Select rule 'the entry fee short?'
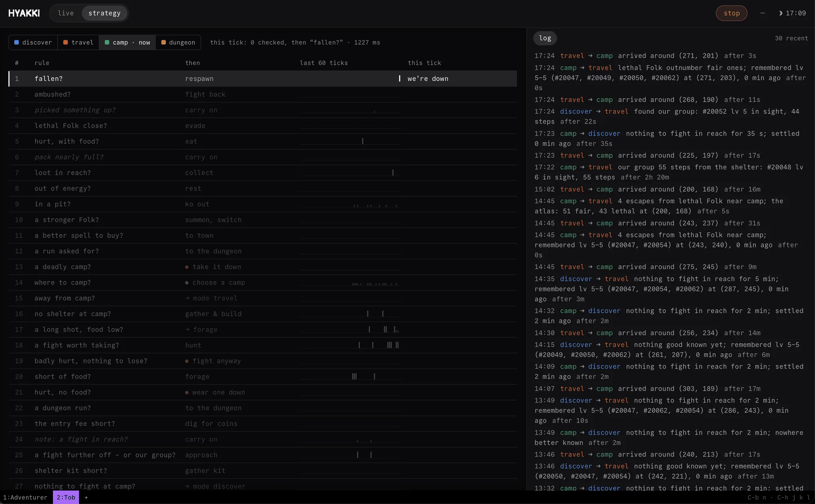The height and width of the screenshot is (504, 815). (263, 424)
